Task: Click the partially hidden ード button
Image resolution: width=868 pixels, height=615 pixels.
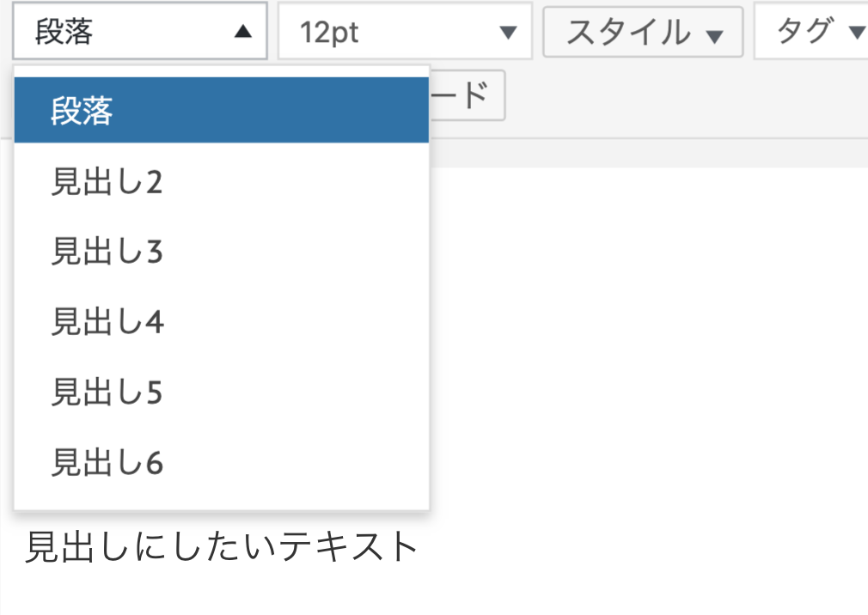Action: click(x=468, y=95)
